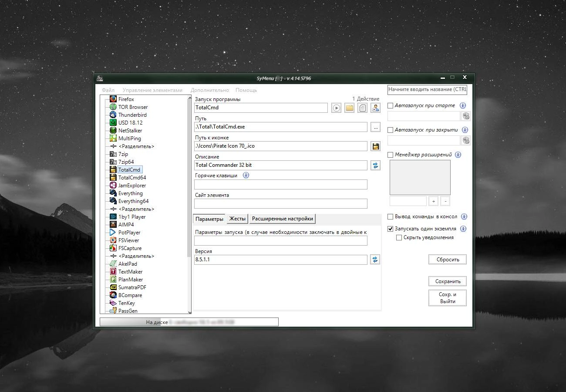Click the document properties icon beside TotalCmd

(x=362, y=108)
